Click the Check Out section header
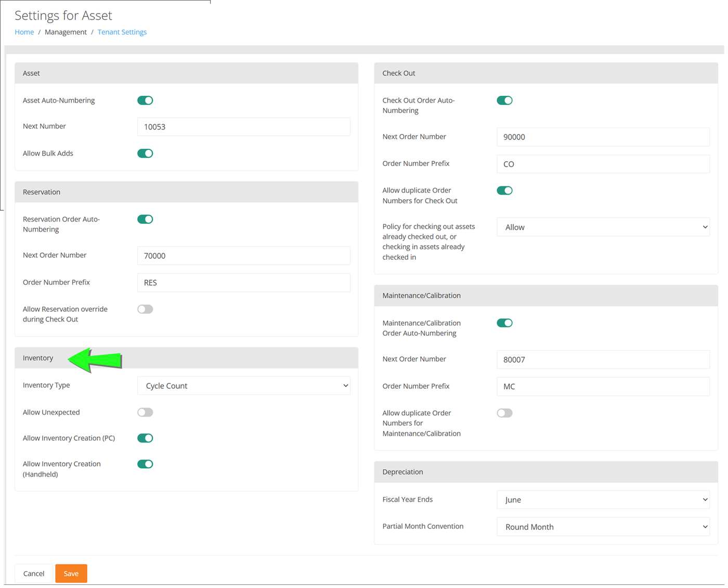728x588 pixels. pyautogui.click(x=546, y=73)
